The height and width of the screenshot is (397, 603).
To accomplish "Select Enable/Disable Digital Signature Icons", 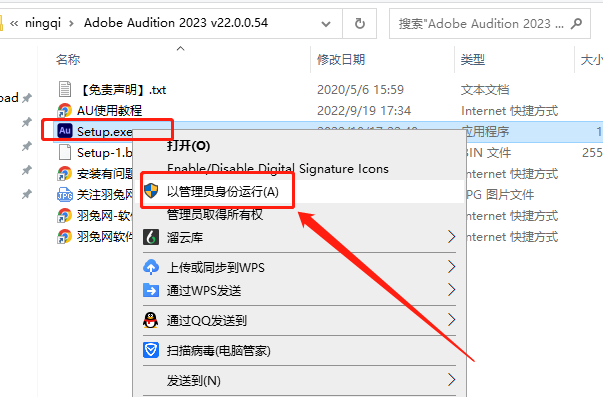I will 299,168.
